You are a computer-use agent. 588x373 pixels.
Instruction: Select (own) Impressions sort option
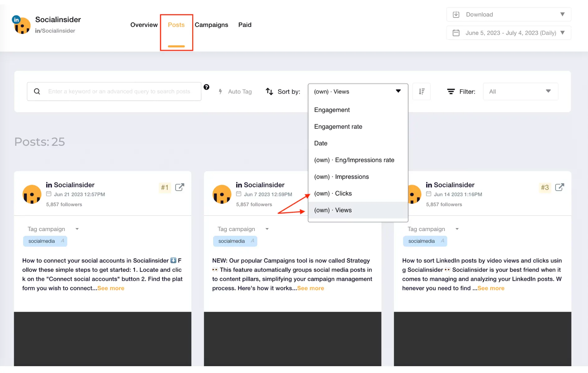[x=358, y=177]
